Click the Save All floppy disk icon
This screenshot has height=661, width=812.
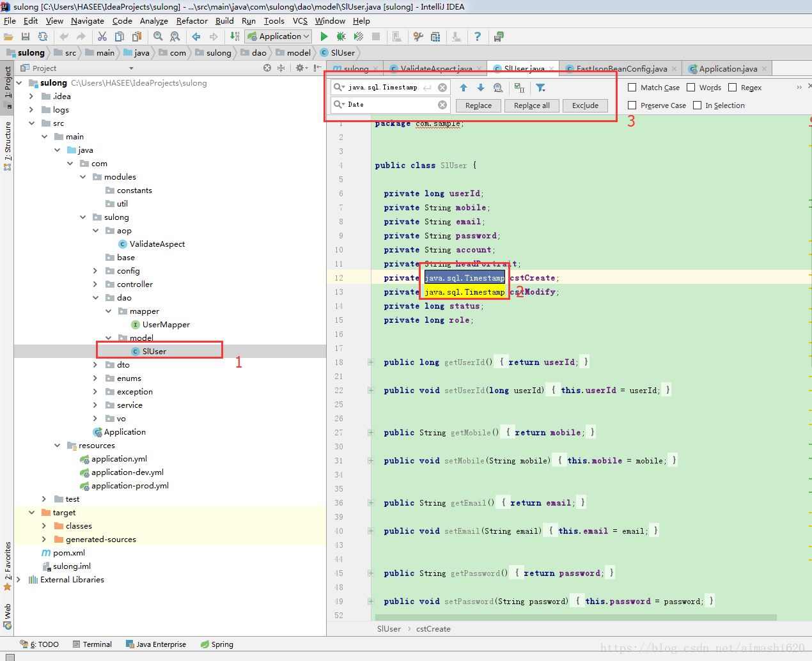(26, 36)
